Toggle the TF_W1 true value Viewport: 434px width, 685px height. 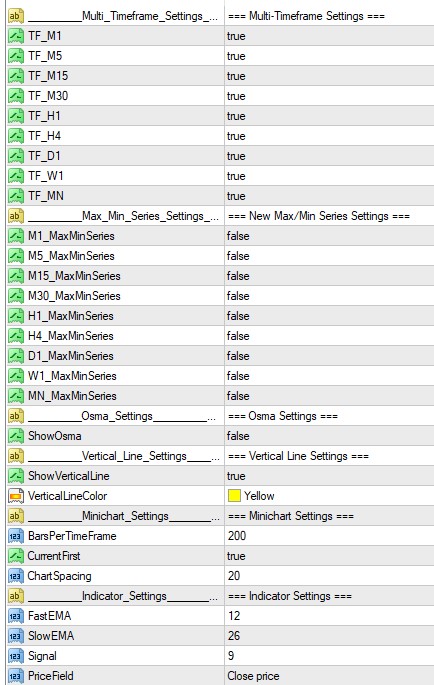(236, 176)
